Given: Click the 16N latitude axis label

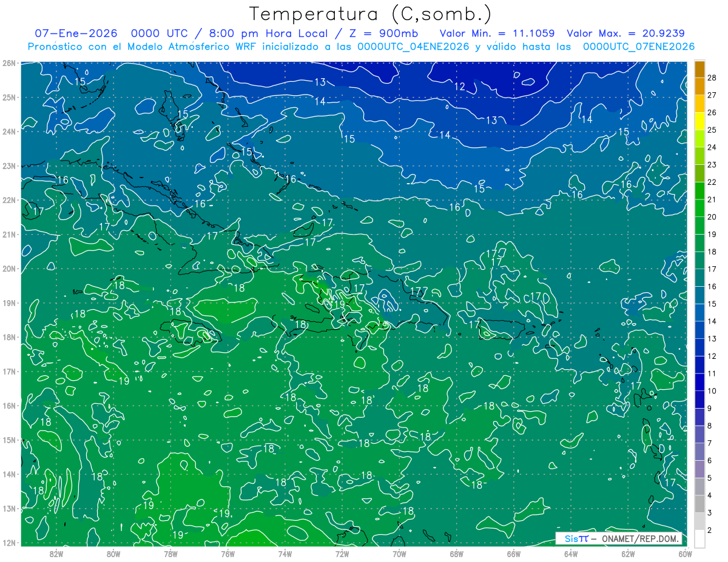Looking at the screenshot, I should (x=8, y=406).
